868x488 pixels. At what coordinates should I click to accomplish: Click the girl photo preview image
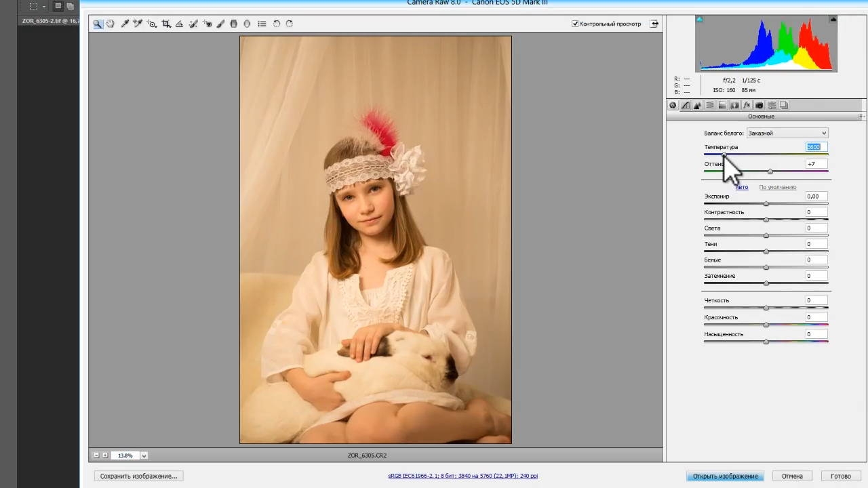coord(376,240)
